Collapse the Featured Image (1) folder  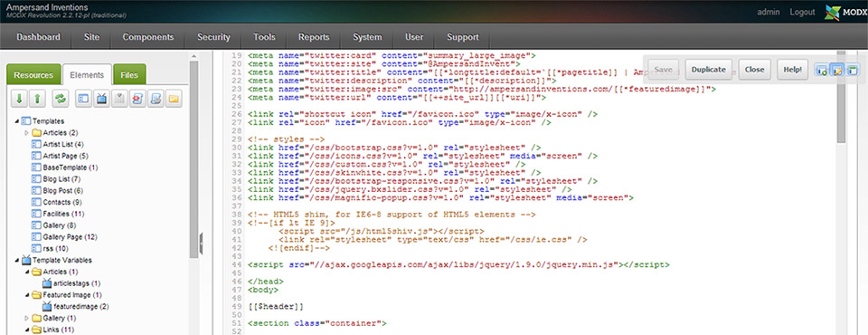[27, 295]
